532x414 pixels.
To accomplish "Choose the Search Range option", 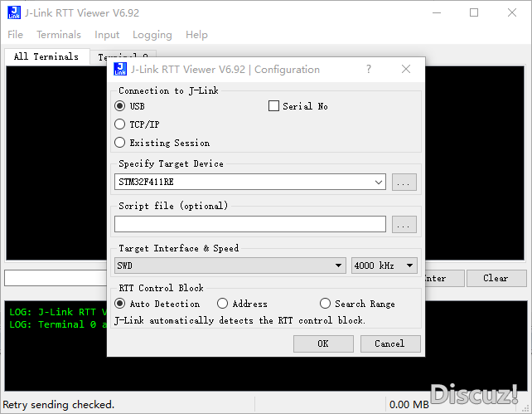I will 325,304.
